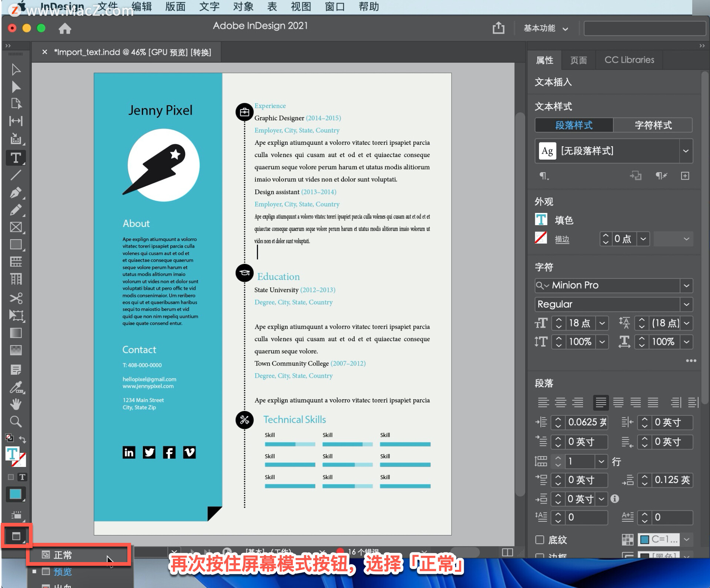This screenshot has height=588, width=710.
Task: Select the Content Collector tool
Action: coord(16,139)
